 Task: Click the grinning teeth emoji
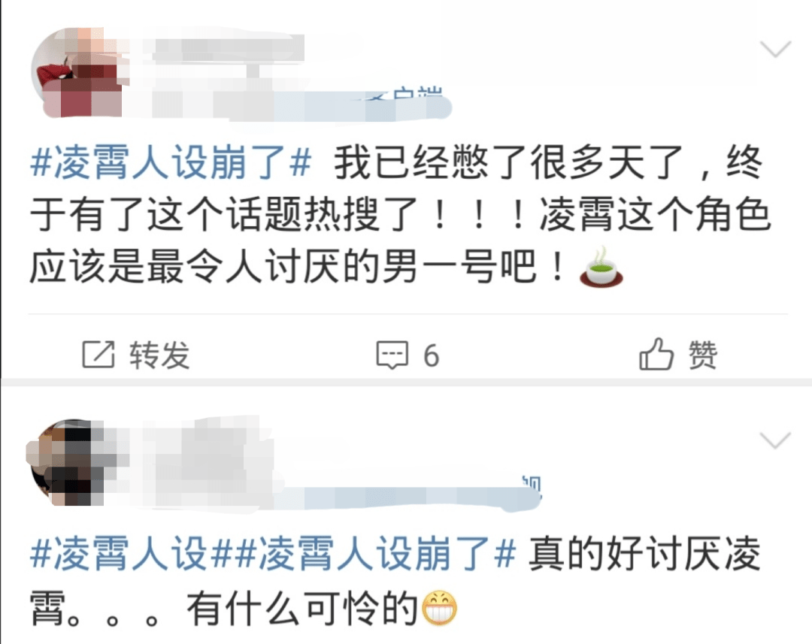point(440,608)
